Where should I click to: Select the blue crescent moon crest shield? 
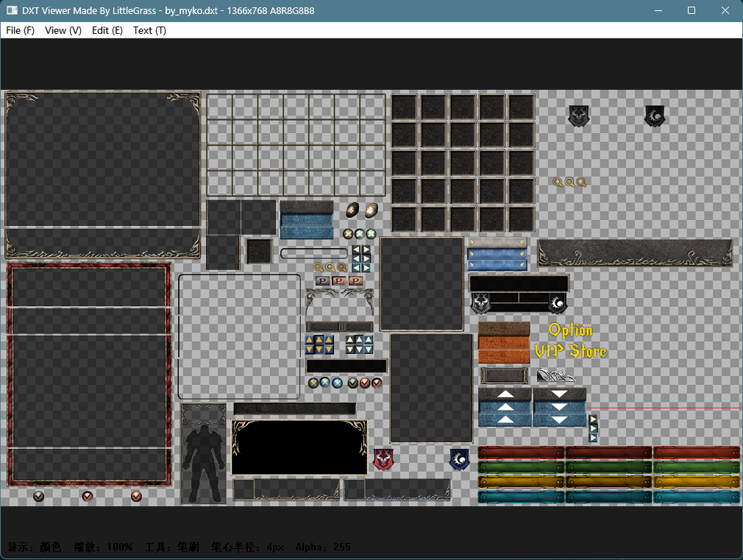(x=459, y=459)
